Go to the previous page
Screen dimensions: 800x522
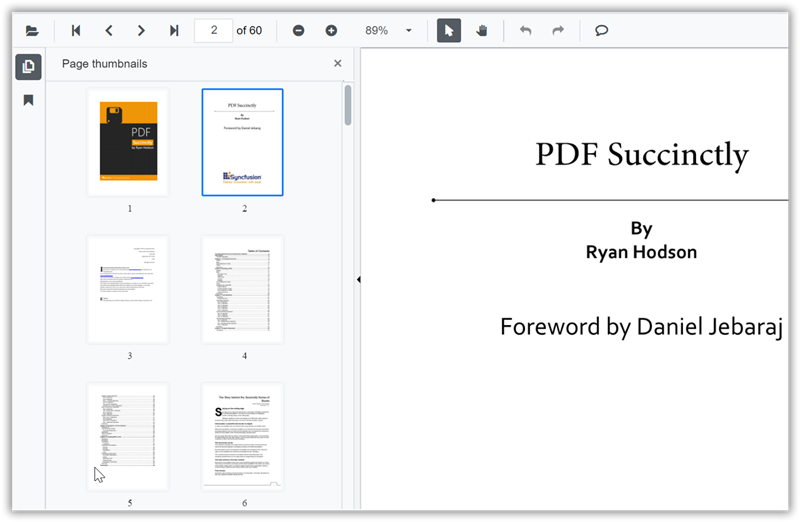point(109,31)
